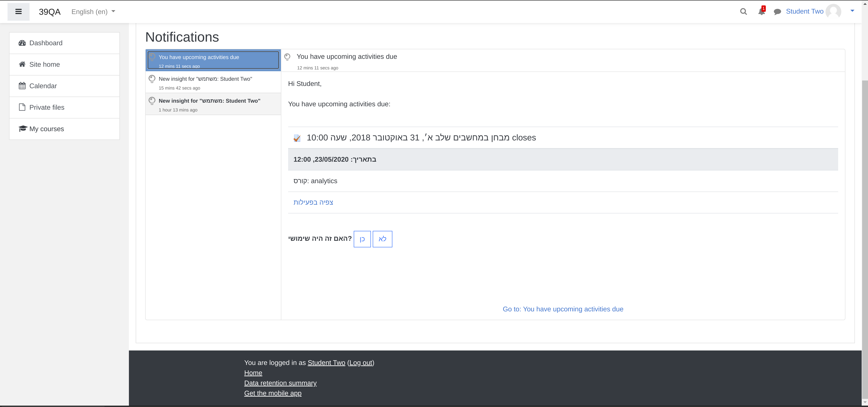Go to 39QA site name link
This screenshot has width=868, height=407.
point(50,12)
